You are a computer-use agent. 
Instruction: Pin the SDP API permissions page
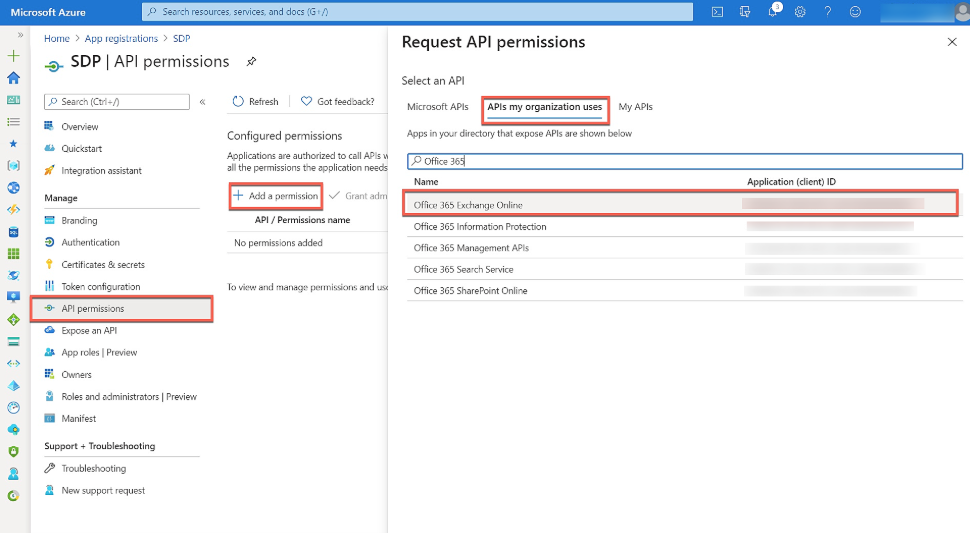click(251, 62)
